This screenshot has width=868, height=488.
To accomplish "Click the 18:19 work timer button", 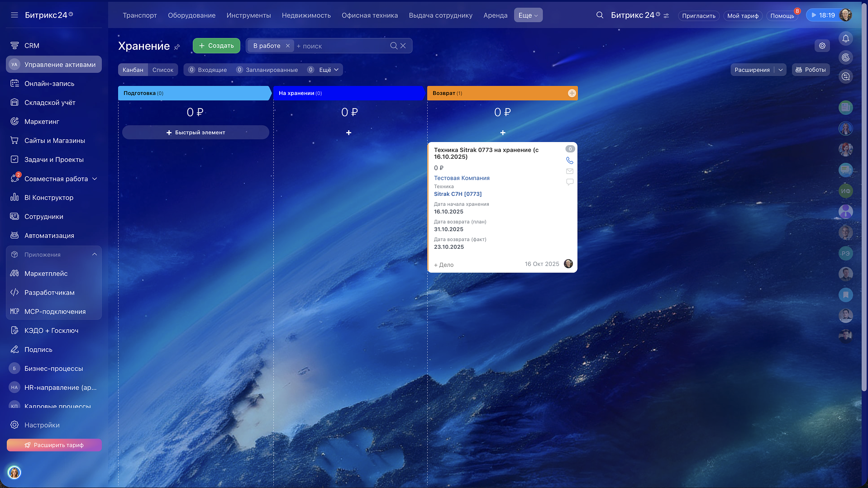I will pyautogui.click(x=823, y=15).
